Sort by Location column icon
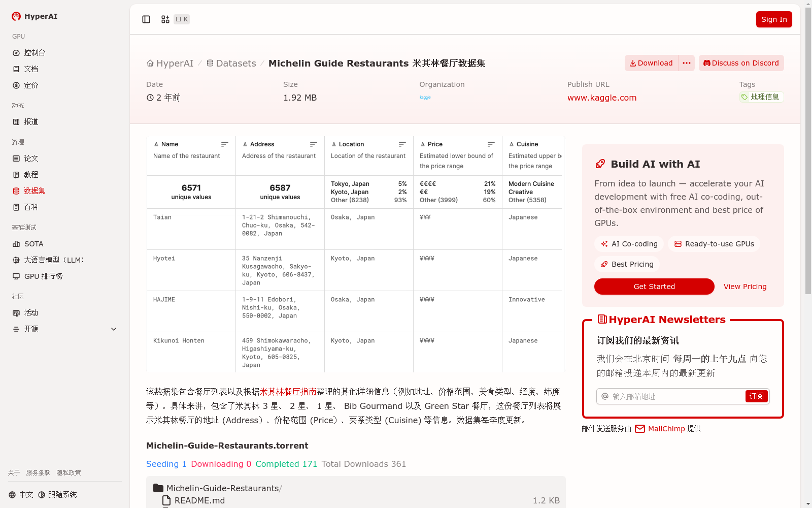812x508 pixels. [x=402, y=144]
